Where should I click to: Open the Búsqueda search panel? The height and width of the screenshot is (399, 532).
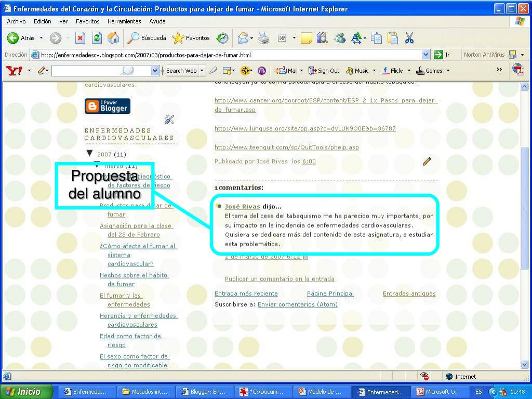pos(147,38)
